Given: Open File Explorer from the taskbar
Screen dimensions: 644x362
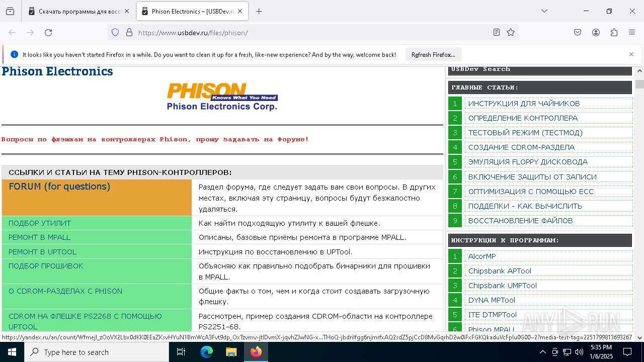Looking at the screenshot, I should point(231,352).
